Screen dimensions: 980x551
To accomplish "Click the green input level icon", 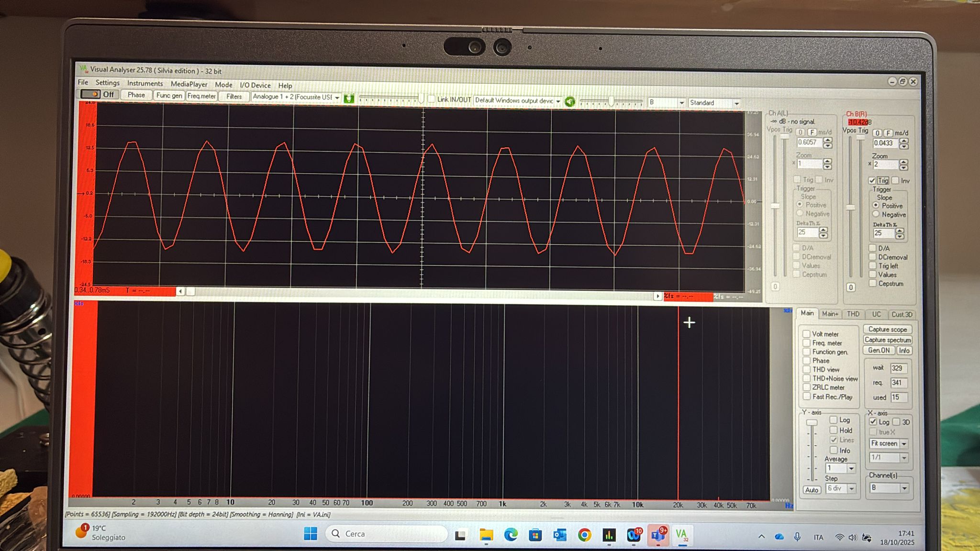I will (349, 99).
